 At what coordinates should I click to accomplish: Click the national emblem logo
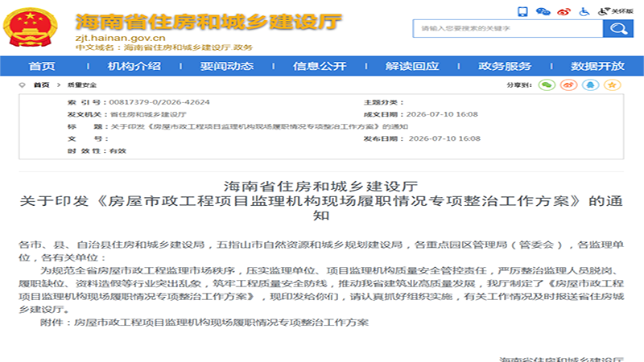point(30,27)
